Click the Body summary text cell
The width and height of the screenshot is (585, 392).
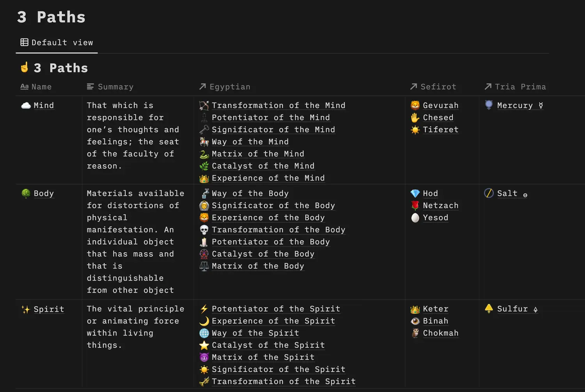click(x=135, y=241)
